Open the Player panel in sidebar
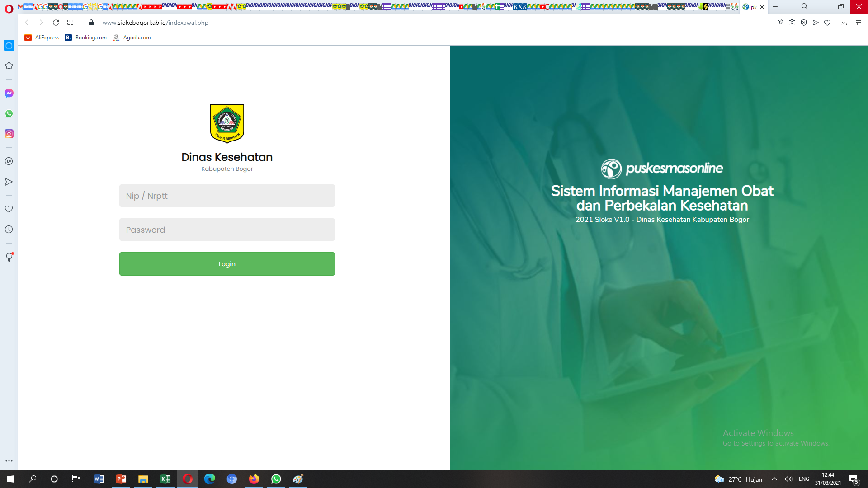 [9, 161]
